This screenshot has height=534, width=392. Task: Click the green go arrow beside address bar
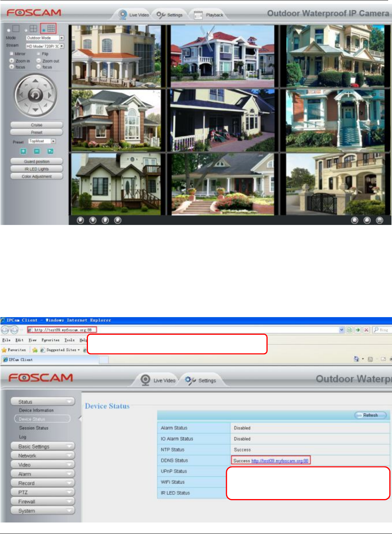pyautogui.click(x=358, y=330)
